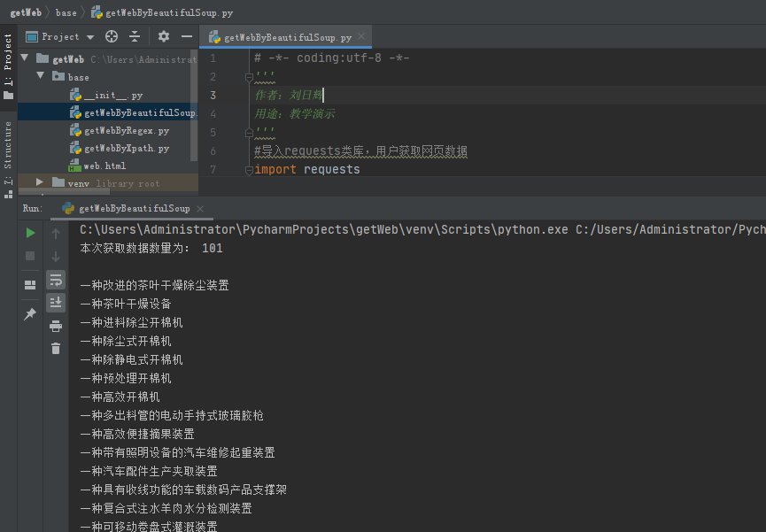This screenshot has width=766, height=532.
Task: Click '一种预处理开棉机' output line
Action: 126,378
